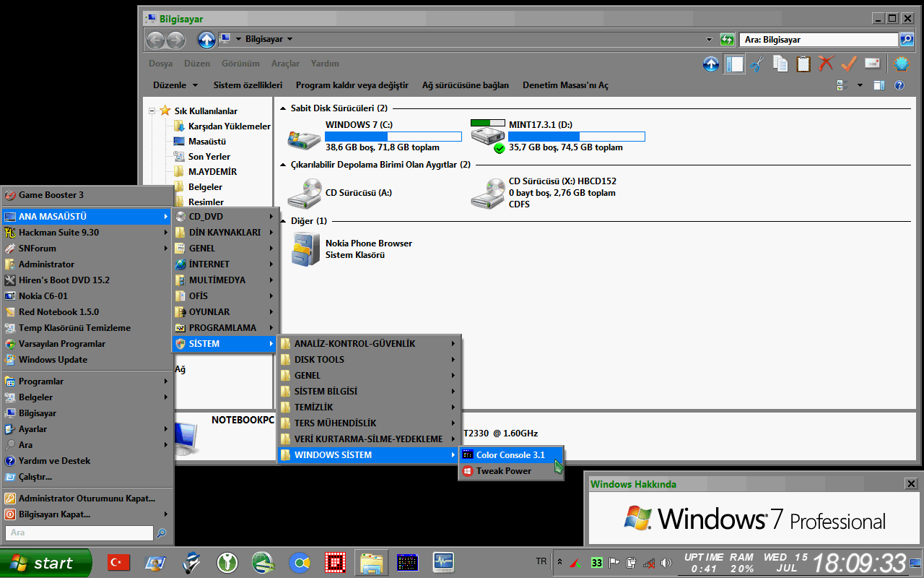Open the Görünüm menu
Screen dimensions: 924x578
point(240,64)
